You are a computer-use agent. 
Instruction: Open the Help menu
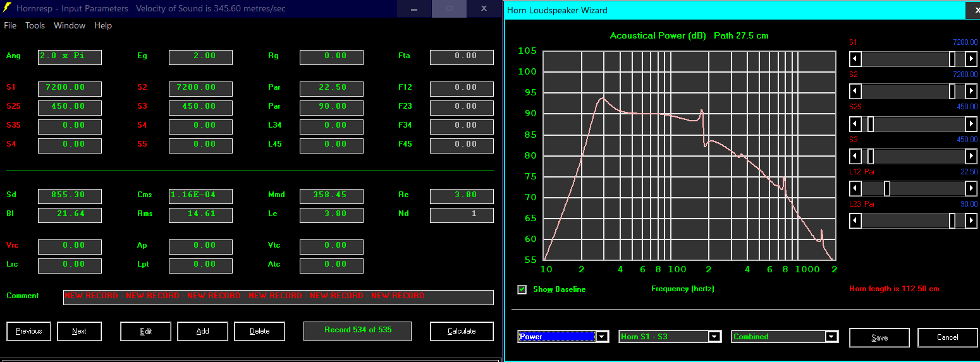[x=103, y=26]
